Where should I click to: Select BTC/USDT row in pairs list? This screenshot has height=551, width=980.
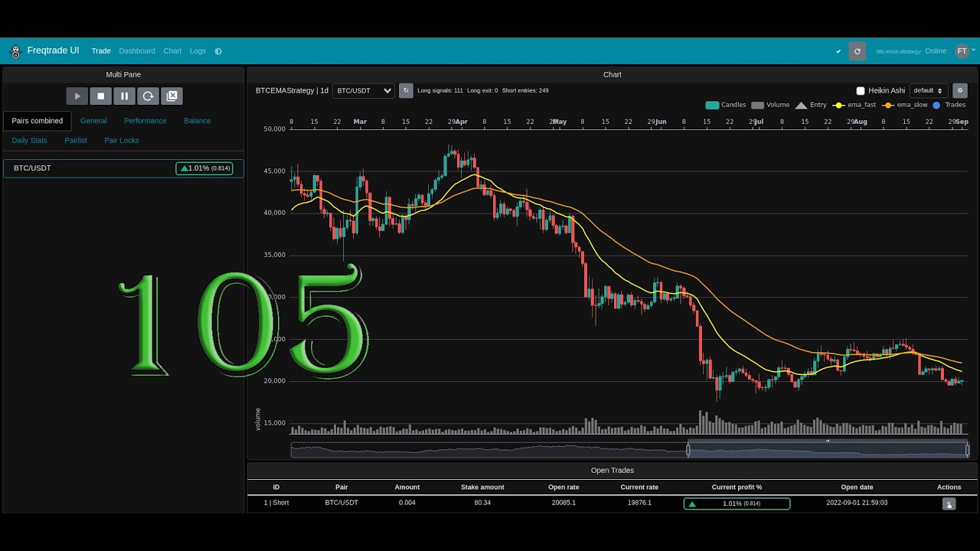click(x=123, y=168)
